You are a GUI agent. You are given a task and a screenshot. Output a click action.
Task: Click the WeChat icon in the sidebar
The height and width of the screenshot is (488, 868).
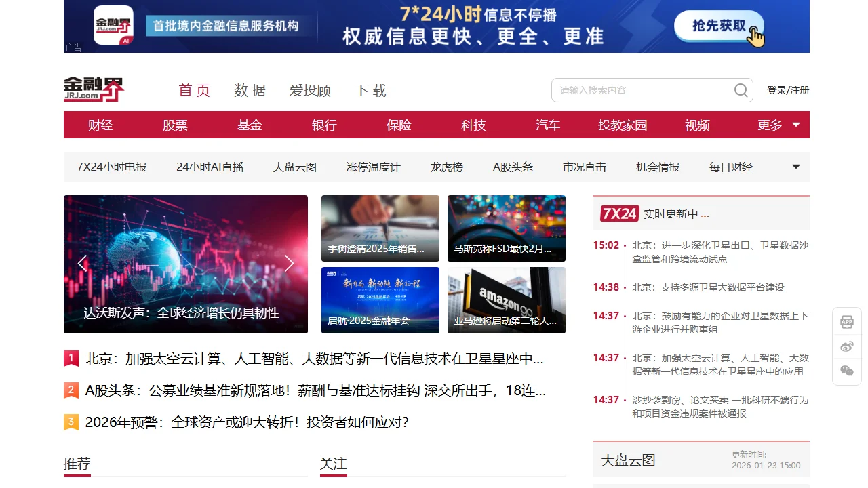point(847,370)
